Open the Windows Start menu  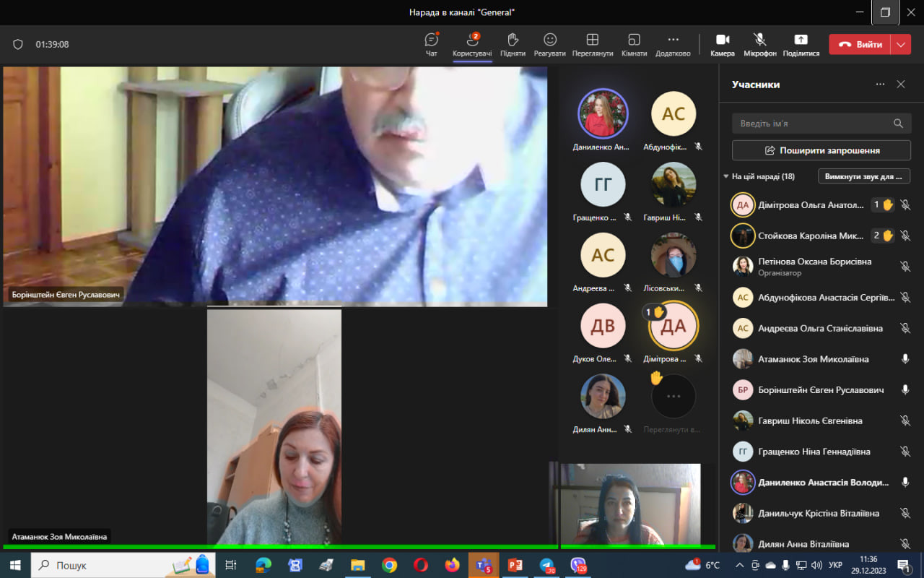point(15,565)
